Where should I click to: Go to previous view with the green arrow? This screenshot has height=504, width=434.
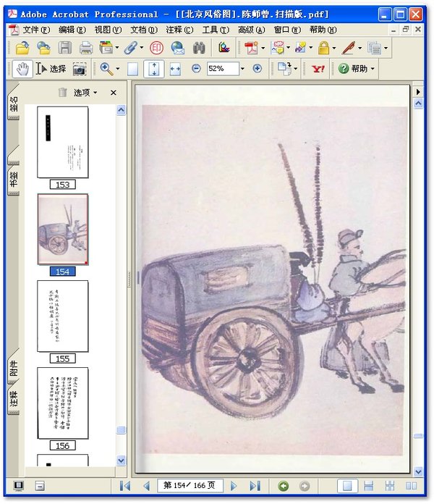pos(283,486)
